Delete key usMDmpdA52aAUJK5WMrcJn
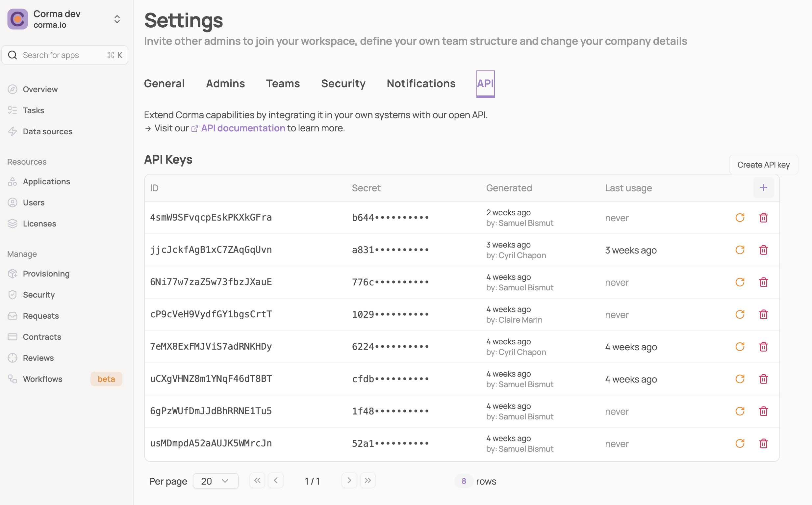The image size is (812, 505). point(763,443)
